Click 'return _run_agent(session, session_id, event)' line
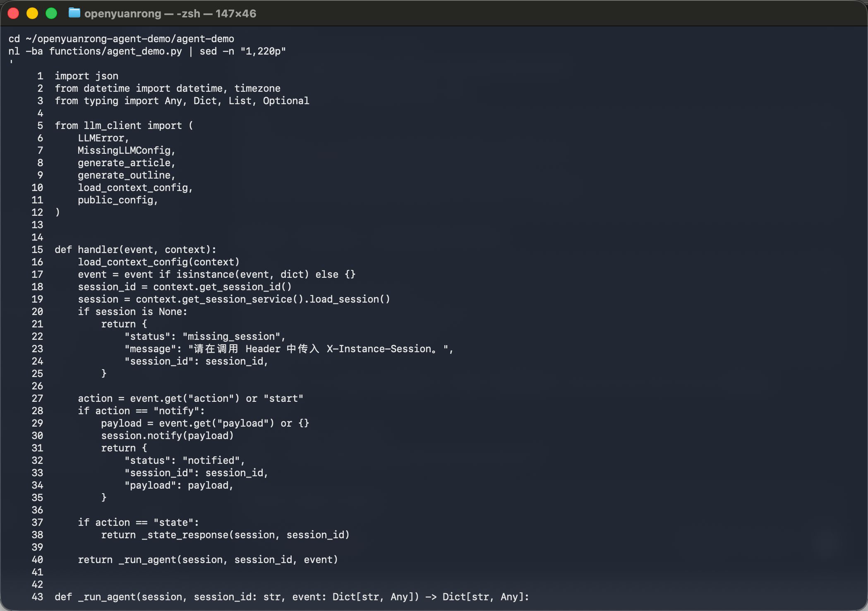Viewport: 868px width, 611px height. (208, 560)
